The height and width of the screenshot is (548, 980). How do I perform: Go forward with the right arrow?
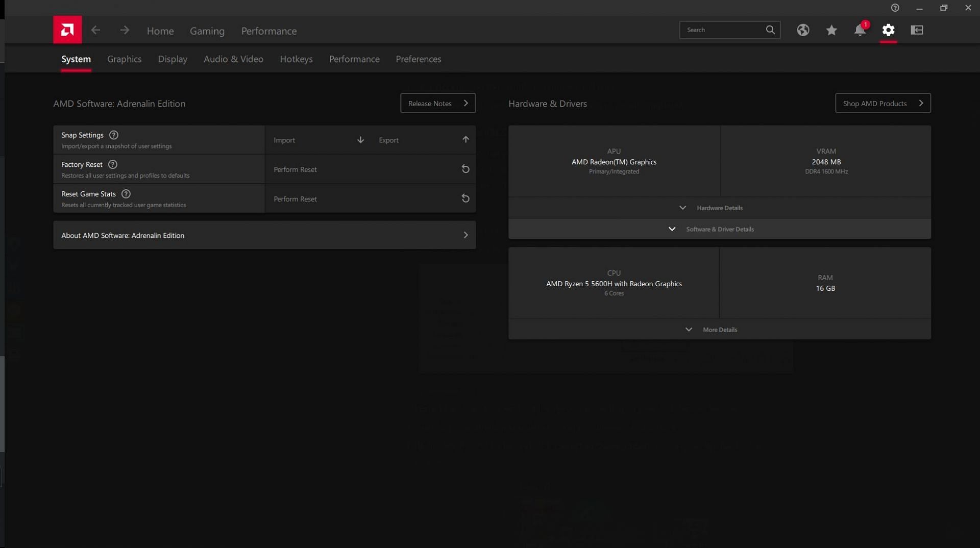tap(125, 30)
